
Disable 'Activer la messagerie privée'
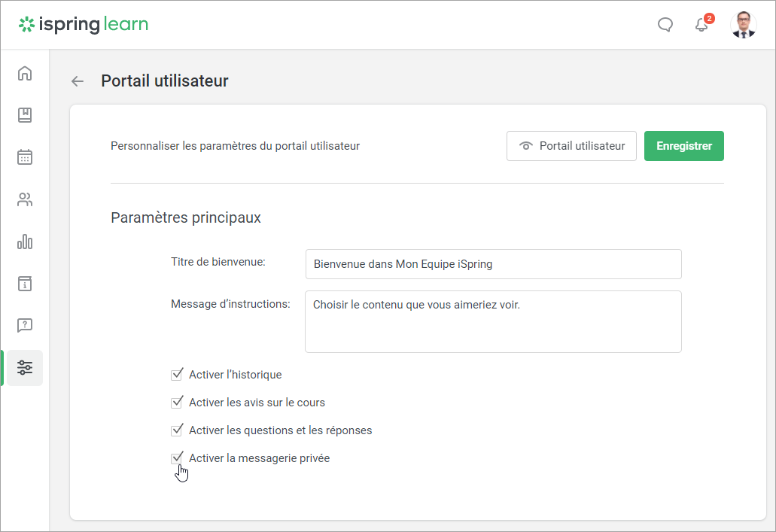point(177,458)
